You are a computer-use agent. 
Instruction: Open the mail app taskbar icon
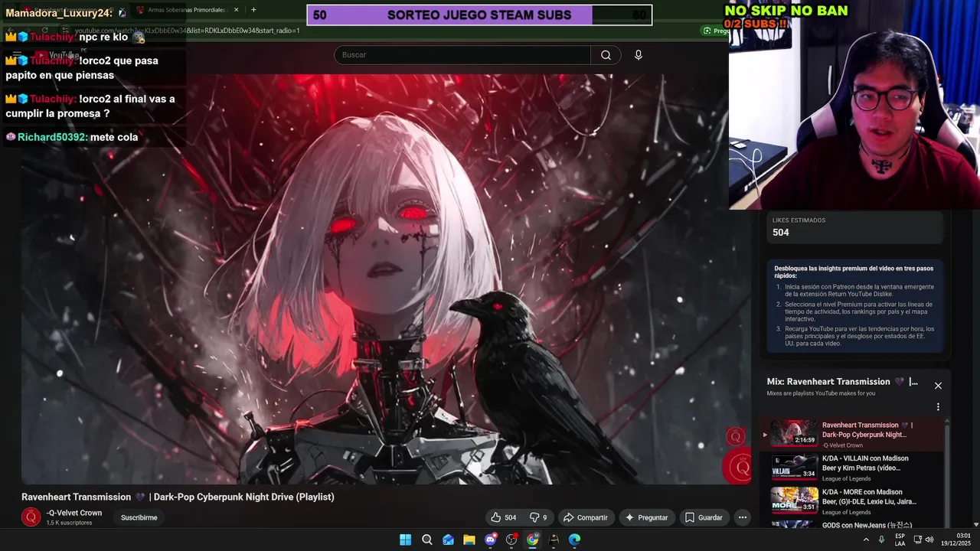(449, 540)
